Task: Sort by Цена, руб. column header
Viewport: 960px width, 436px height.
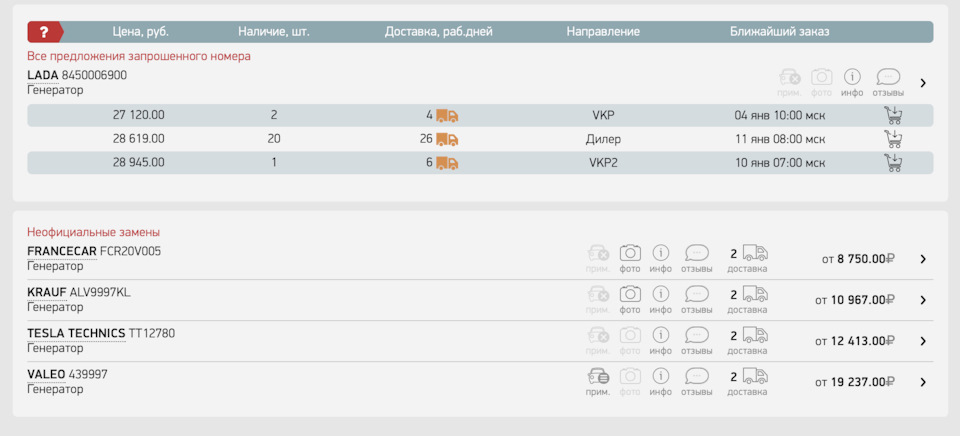Action: (140, 32)
